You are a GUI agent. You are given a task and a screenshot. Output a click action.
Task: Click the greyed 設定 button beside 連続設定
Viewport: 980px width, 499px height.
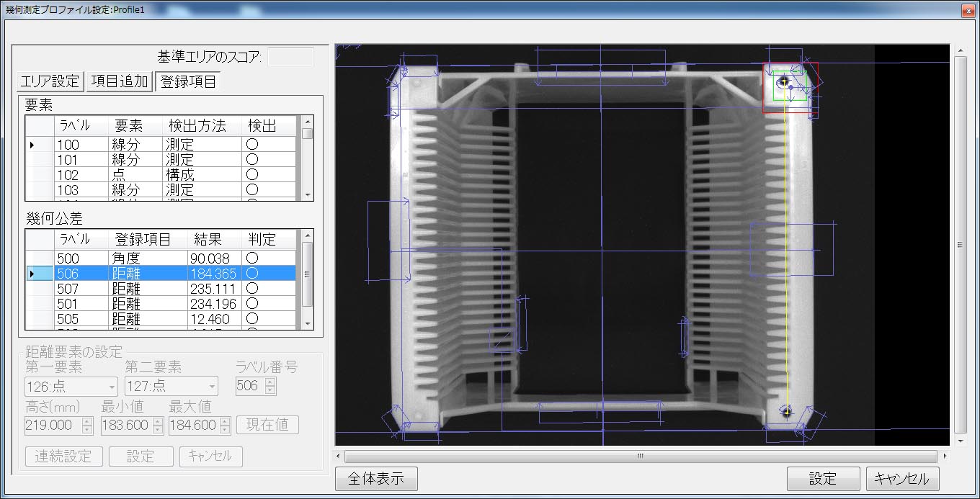point(141,456)
